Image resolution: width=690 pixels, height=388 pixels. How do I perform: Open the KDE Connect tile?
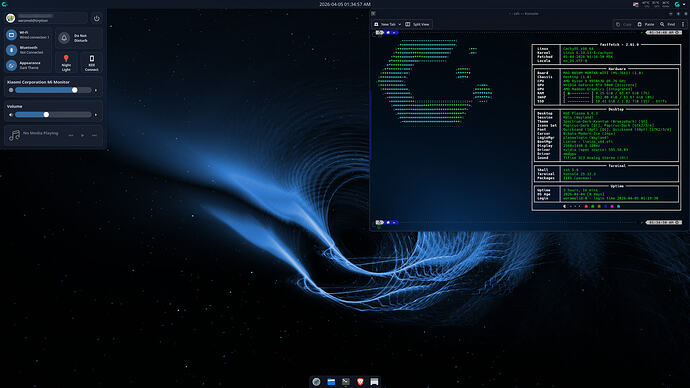point(92,62)
